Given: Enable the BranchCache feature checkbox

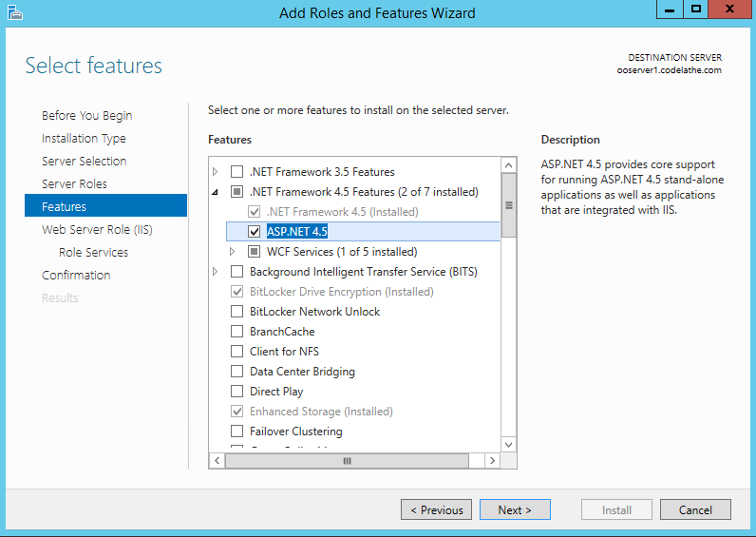Looking at the screenshot, I should [236, 332].
